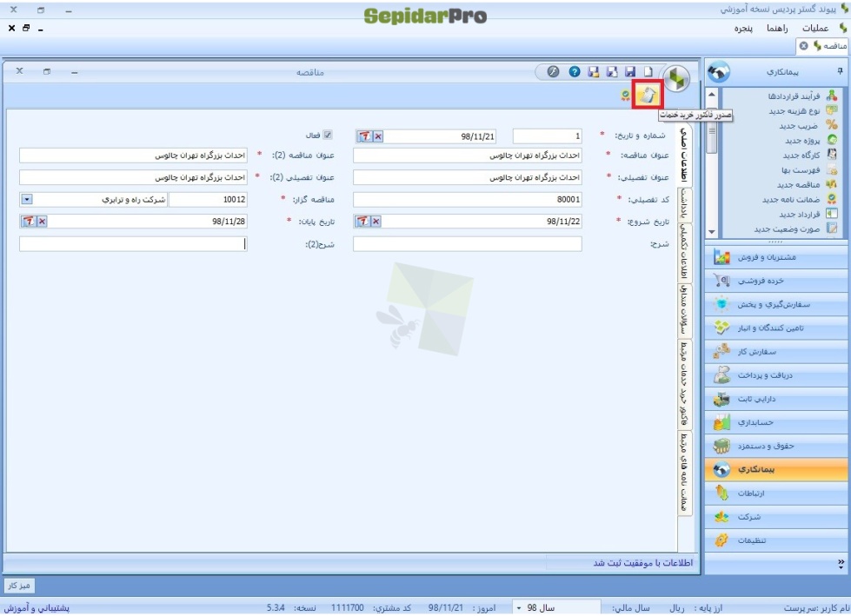This screenshot has width=851, height=616.
Task: Open پروژه جدید in the sidebar list
Action: [811, 141]
